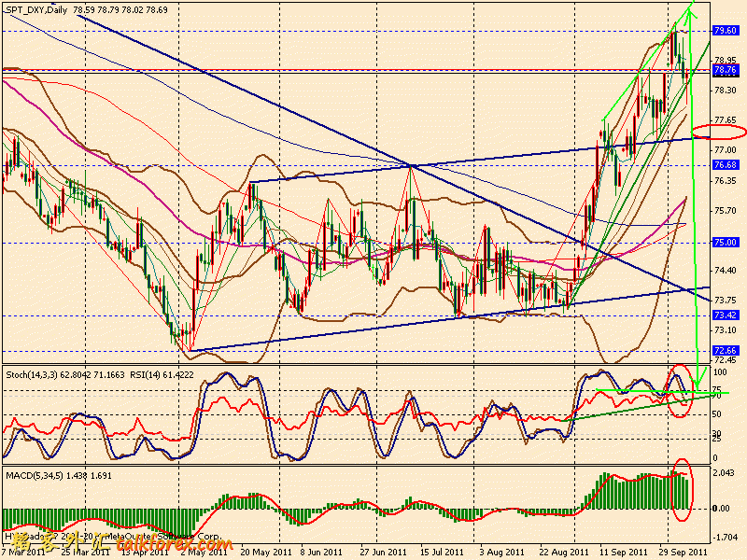
Task: Click the 20 May 2011 date label
Action: [x=266, y=552]
